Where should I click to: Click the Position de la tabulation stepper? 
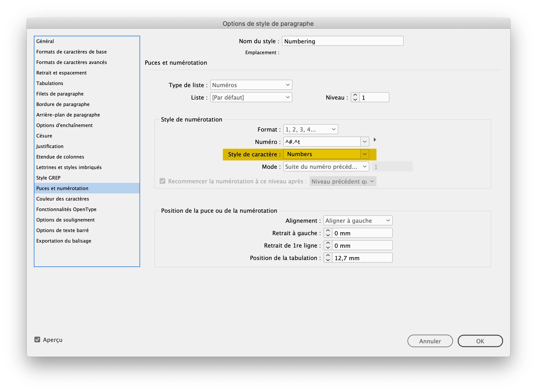[x=328, y=258]
